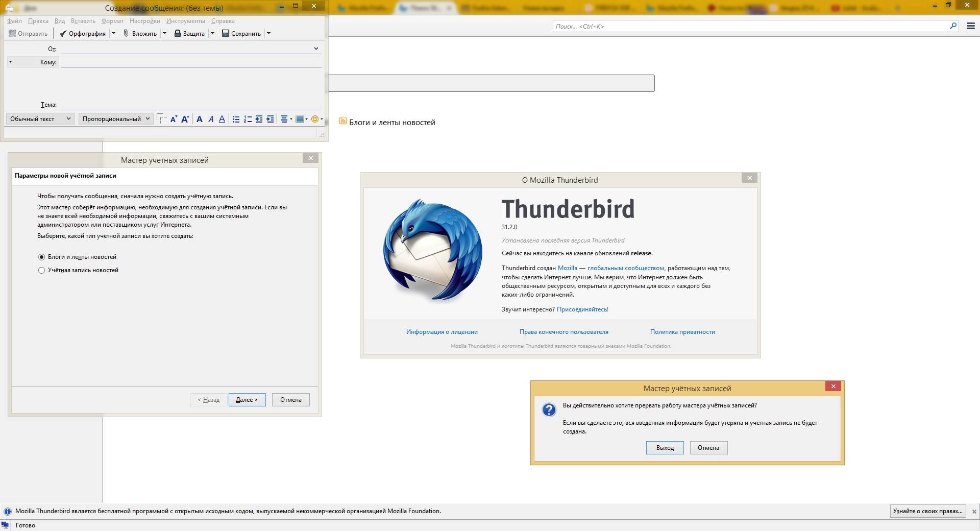Pick the text color swatch in compose toolbar

click(161, 119)
